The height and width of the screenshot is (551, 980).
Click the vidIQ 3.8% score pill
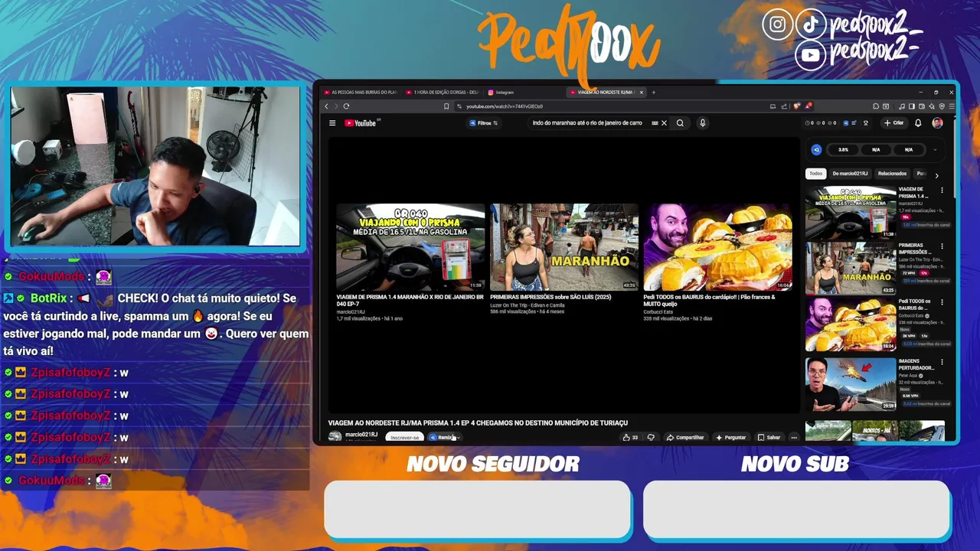pos(843,150)
